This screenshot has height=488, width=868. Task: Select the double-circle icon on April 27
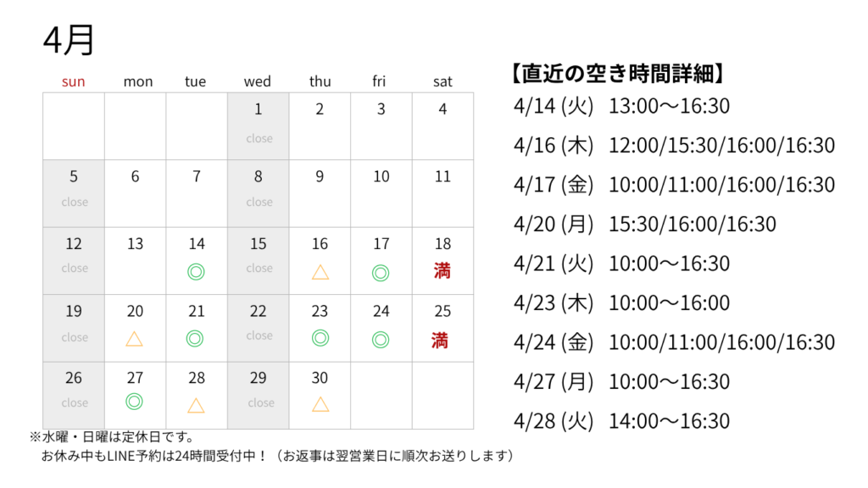point(134,402)
